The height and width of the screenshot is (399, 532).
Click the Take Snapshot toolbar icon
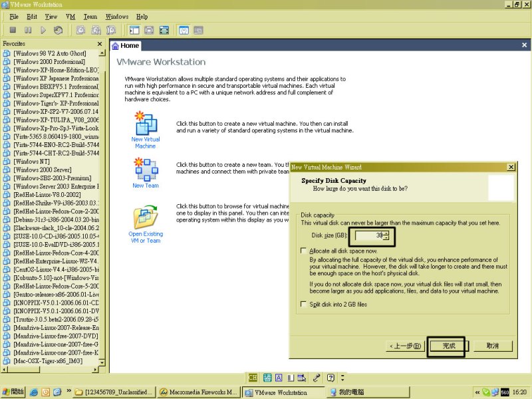[x=80, y=30]
